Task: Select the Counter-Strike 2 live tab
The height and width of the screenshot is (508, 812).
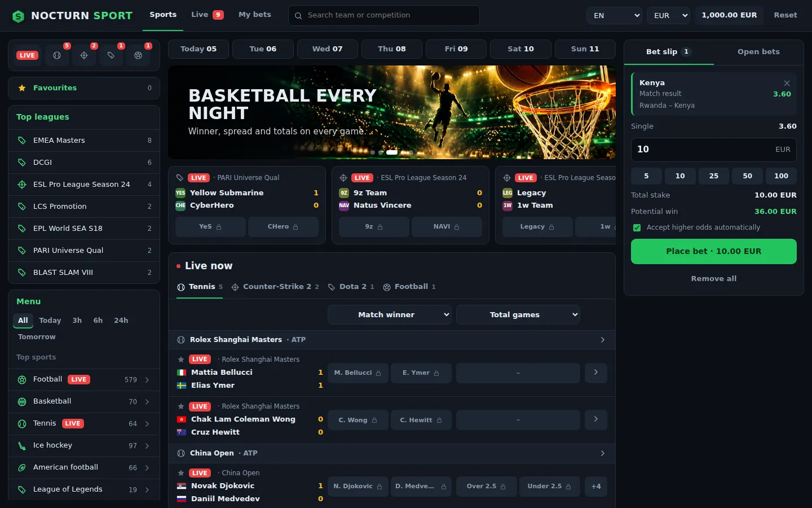Action: point(275,287)
